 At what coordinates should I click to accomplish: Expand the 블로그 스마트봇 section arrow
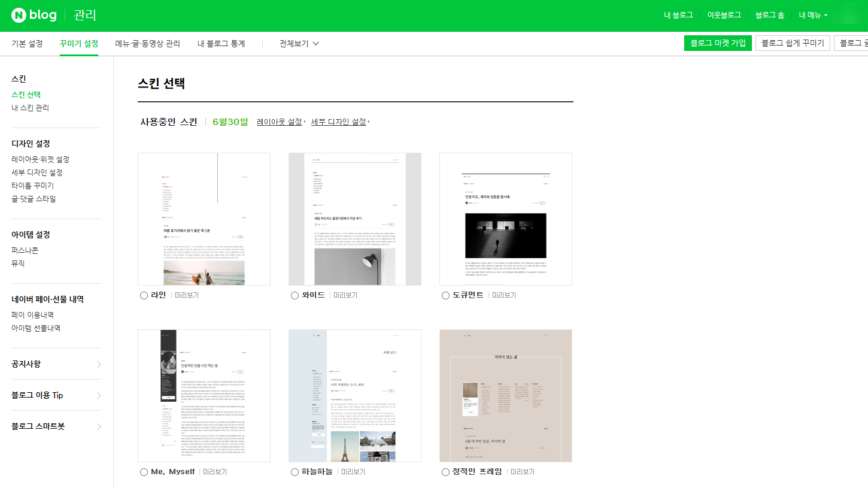(x=99, y=426)
